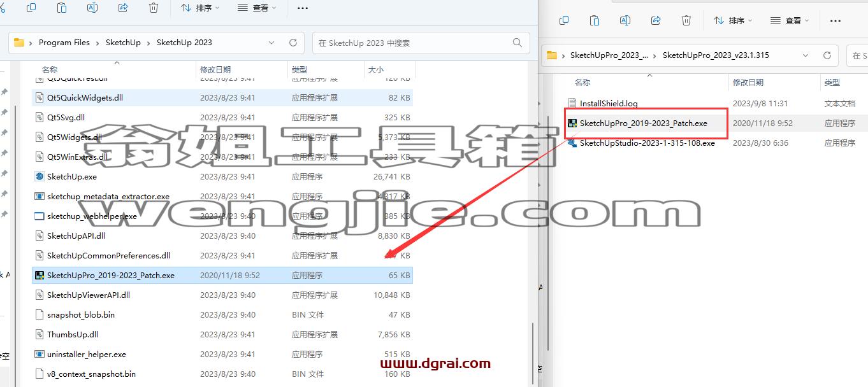Click search box 在 SketchUp 2023 中搜索
This screenshot has width=868, height=387.
point(421,43)
